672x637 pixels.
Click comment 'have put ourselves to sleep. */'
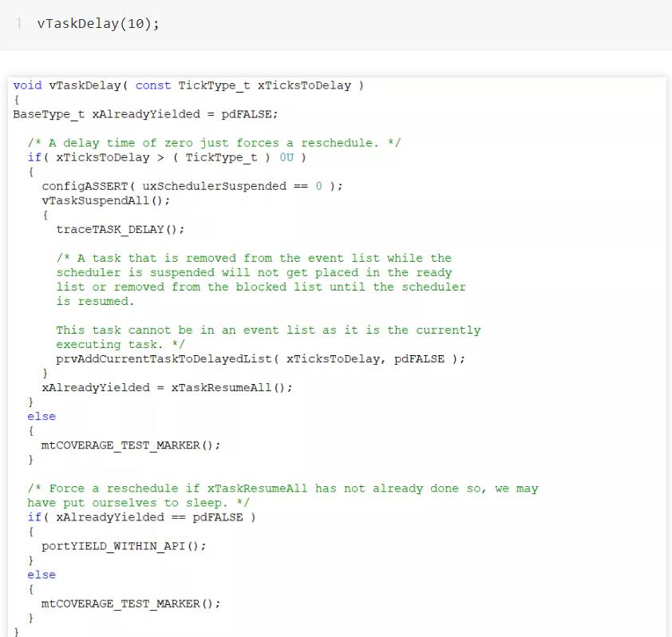pyautogui.click(x=138, y=503)
